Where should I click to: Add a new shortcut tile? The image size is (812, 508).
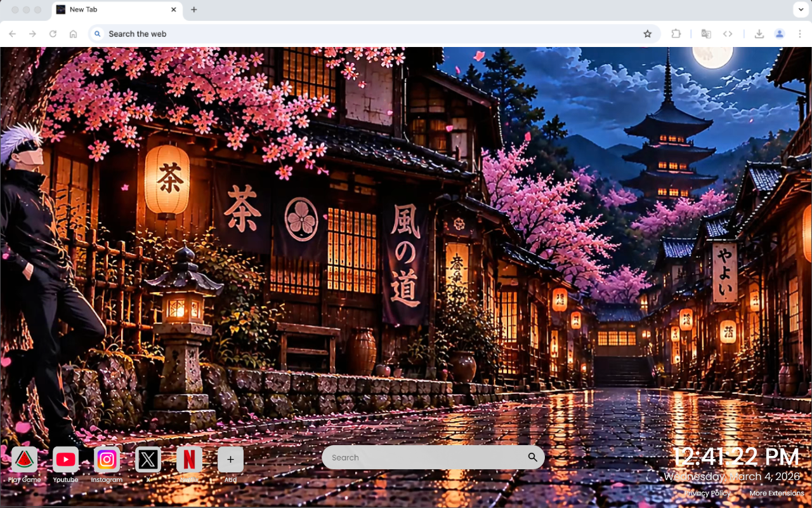tap(230, 459)
